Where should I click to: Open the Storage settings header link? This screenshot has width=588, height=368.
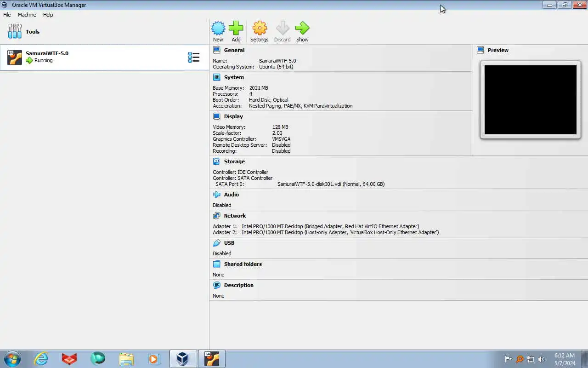[x=234, y=161]
